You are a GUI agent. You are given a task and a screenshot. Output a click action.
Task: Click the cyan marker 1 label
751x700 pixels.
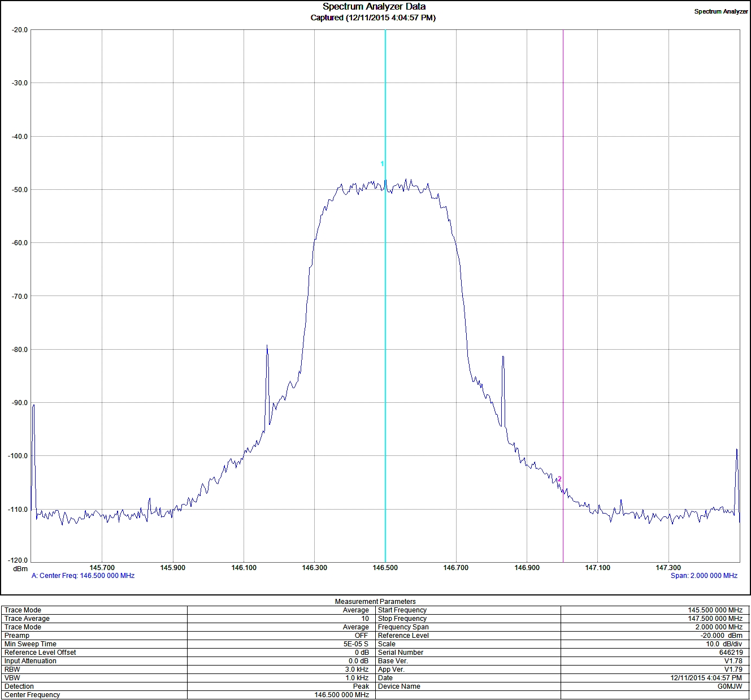point(382,164)
